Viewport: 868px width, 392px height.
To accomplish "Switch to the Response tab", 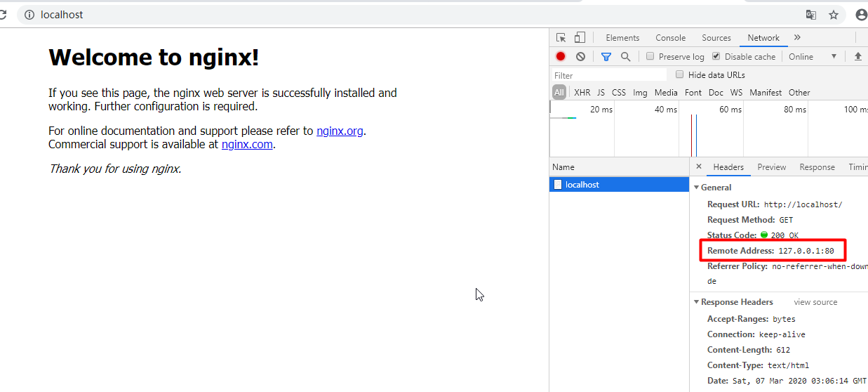I will coord(817,167).
